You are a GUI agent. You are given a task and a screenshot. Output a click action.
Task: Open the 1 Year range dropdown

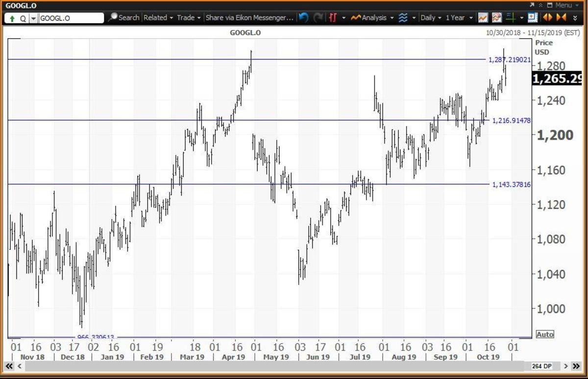coord(459,18)
